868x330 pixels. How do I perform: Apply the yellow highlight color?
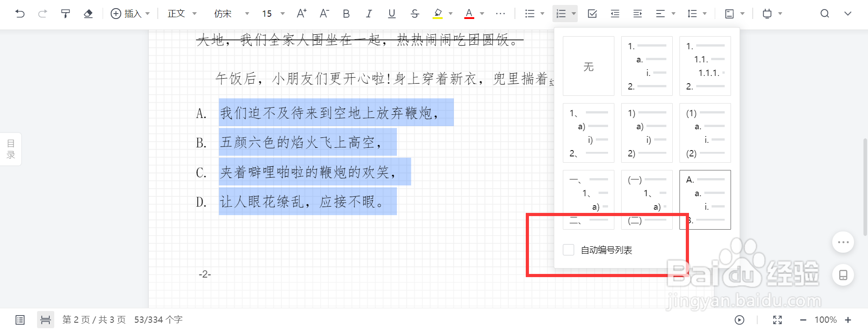coord(438,14)
